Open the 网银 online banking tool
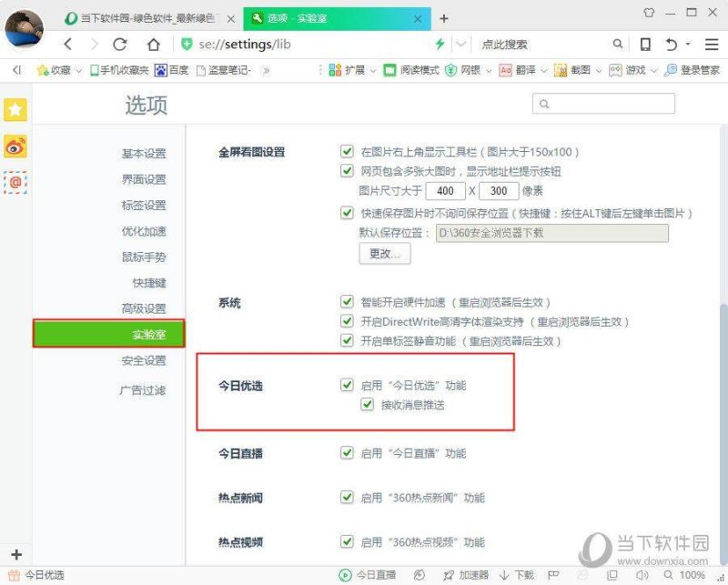Screen dimensions: 728x585 466,69
